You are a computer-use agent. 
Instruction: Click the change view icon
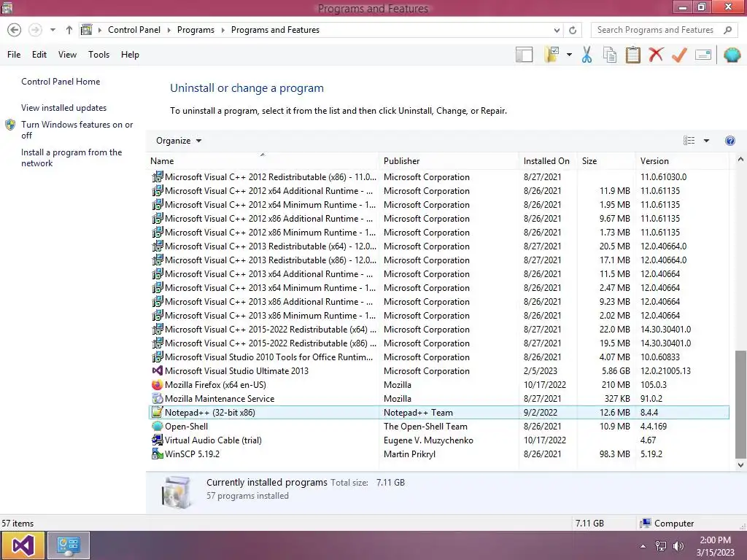point(689,141)
